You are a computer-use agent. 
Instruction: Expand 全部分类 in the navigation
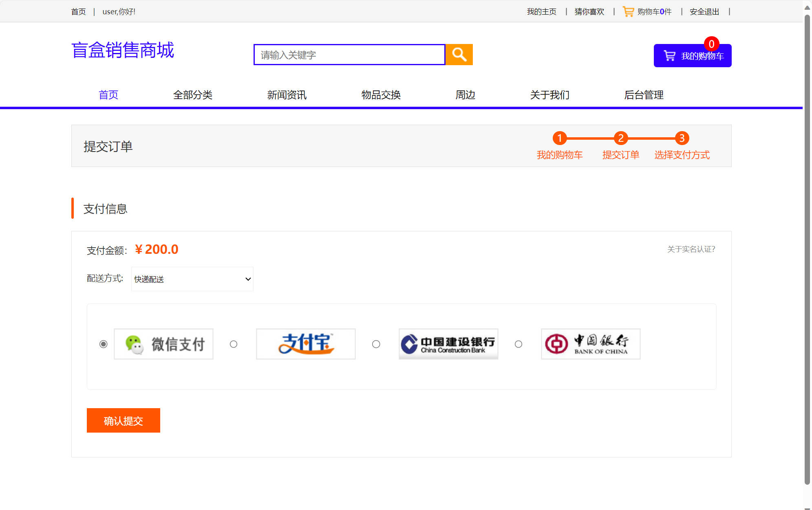[193, 95]
